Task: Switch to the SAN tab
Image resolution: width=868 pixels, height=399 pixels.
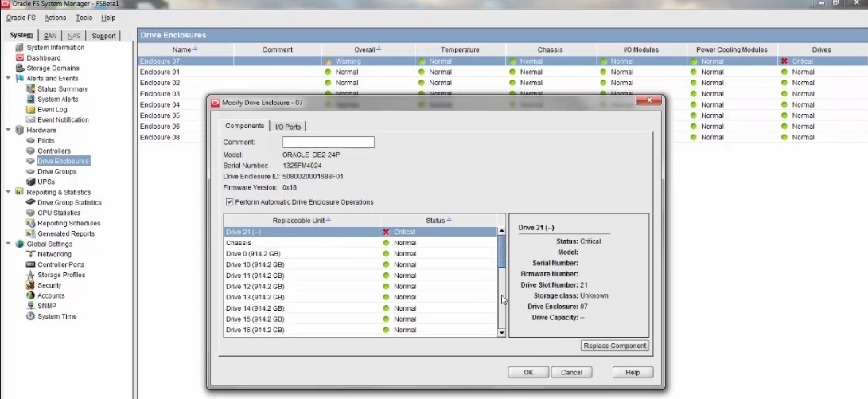Action: coord(50,36)
